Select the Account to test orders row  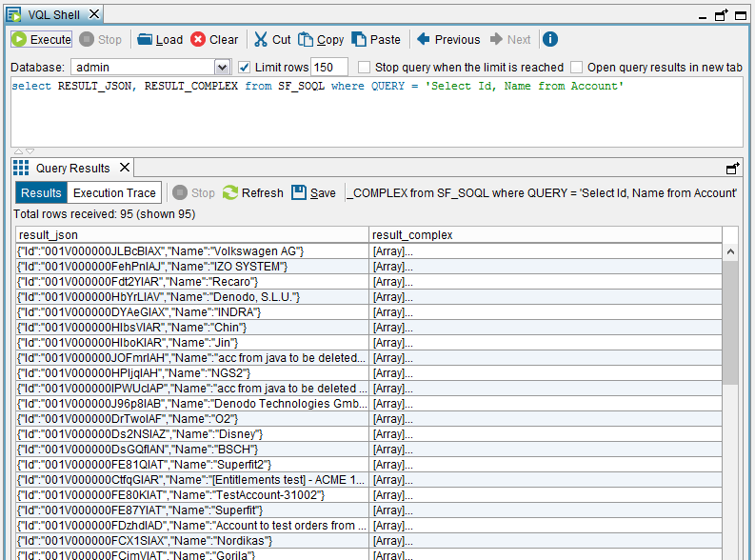click(x=368, y=526)
